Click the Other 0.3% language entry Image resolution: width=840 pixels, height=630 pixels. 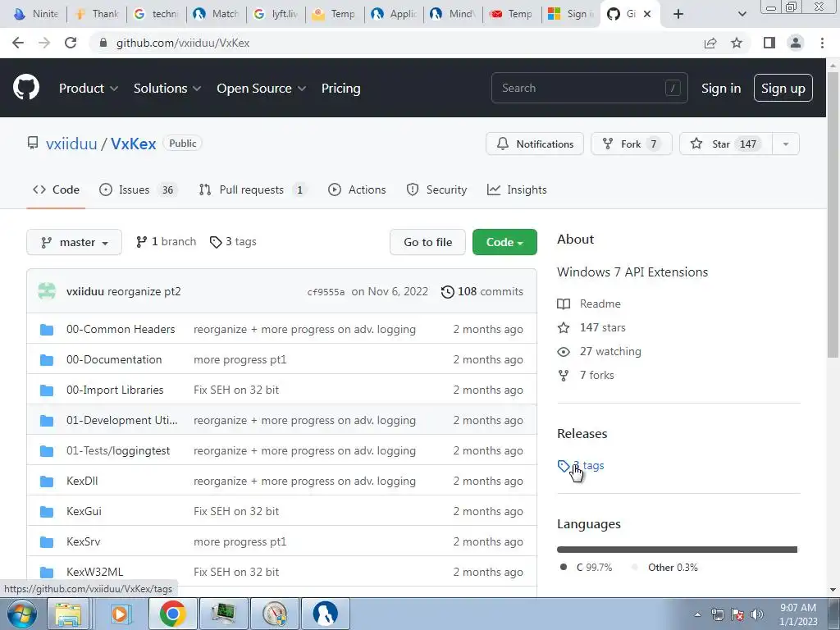tap(664, 568)
